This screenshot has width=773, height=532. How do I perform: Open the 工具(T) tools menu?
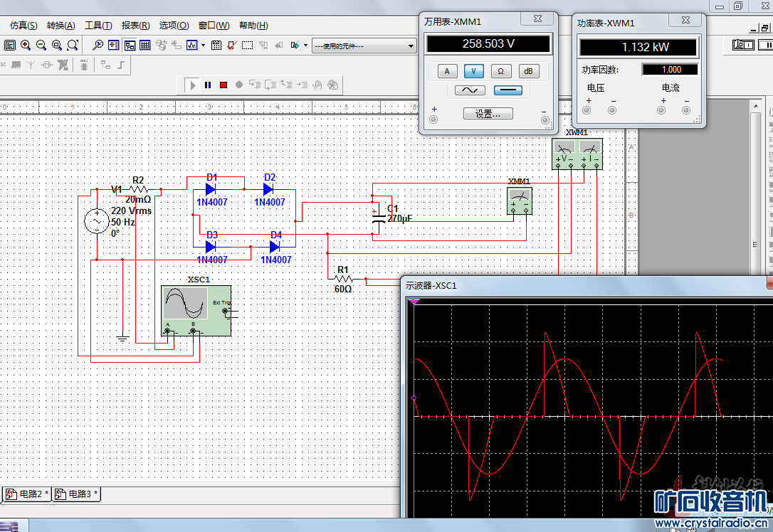point(98,26)
